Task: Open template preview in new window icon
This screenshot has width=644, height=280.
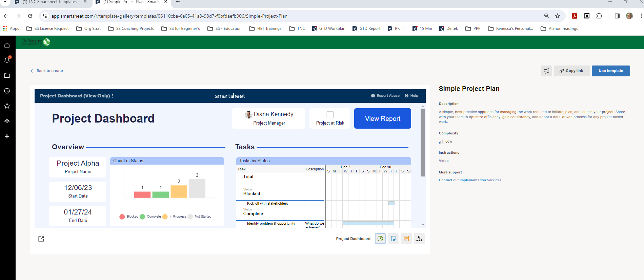Action: tap(41, 239)
